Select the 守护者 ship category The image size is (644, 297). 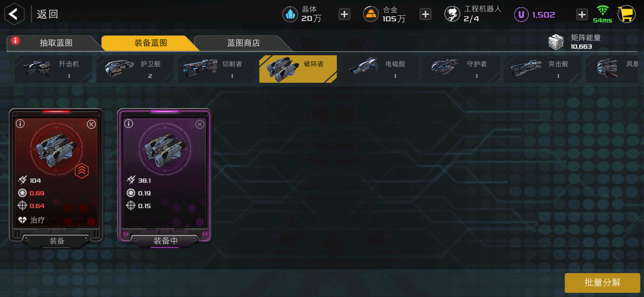coord(461,69)
